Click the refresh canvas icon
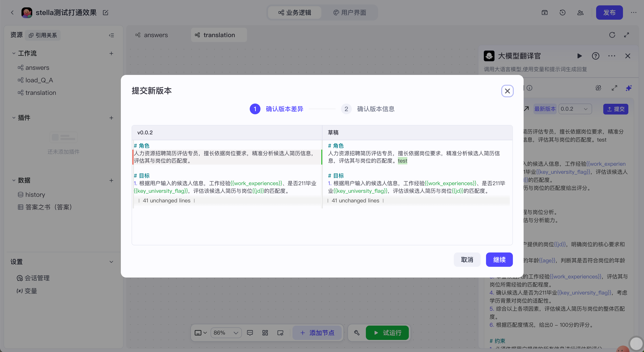The height and width of the screenshot is (352, 644). (612, 35)
